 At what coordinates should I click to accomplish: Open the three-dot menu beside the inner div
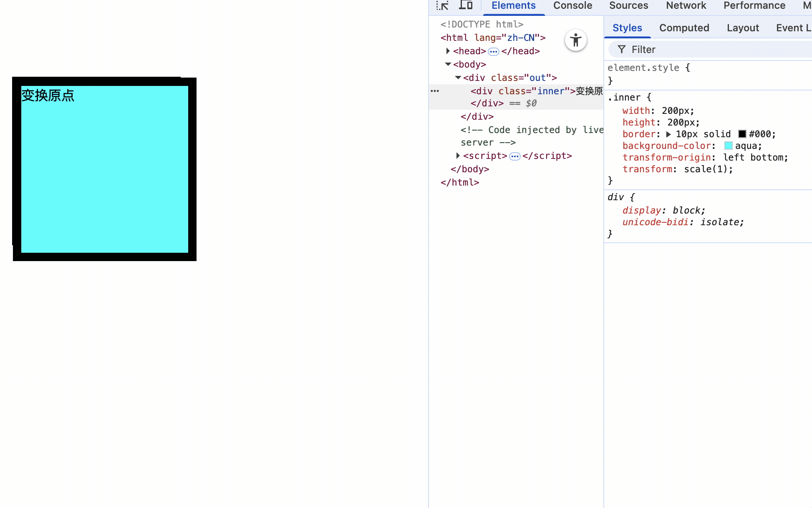(435, 91)
